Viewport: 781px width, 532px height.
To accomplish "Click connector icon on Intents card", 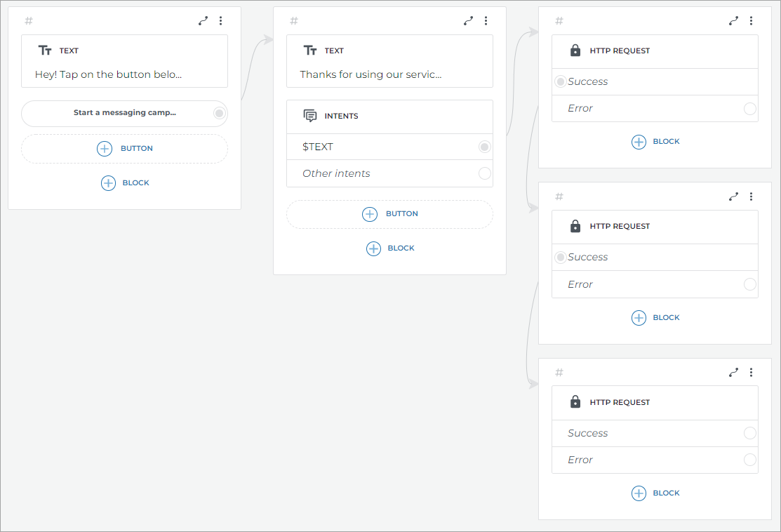I will [469, 21].
